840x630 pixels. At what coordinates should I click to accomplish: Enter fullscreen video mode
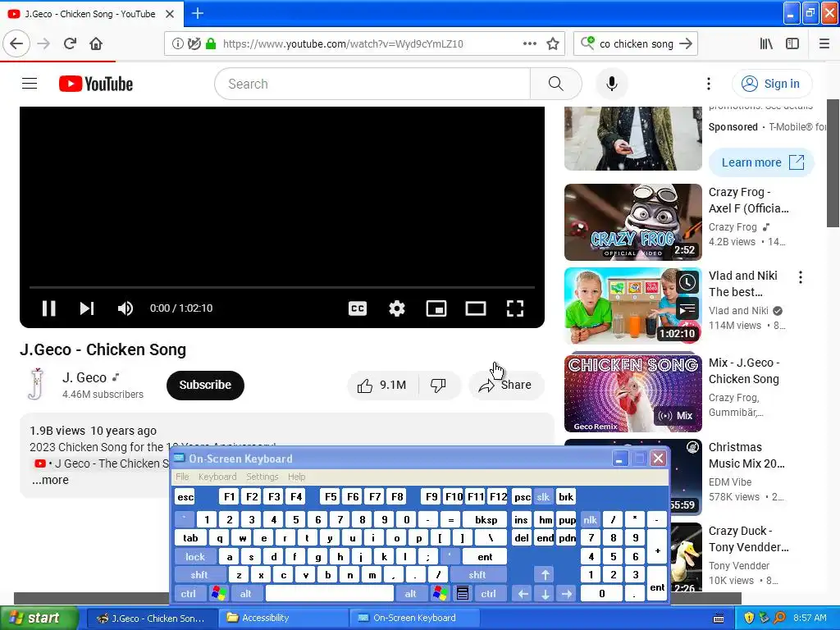click(x=515, y=308)
